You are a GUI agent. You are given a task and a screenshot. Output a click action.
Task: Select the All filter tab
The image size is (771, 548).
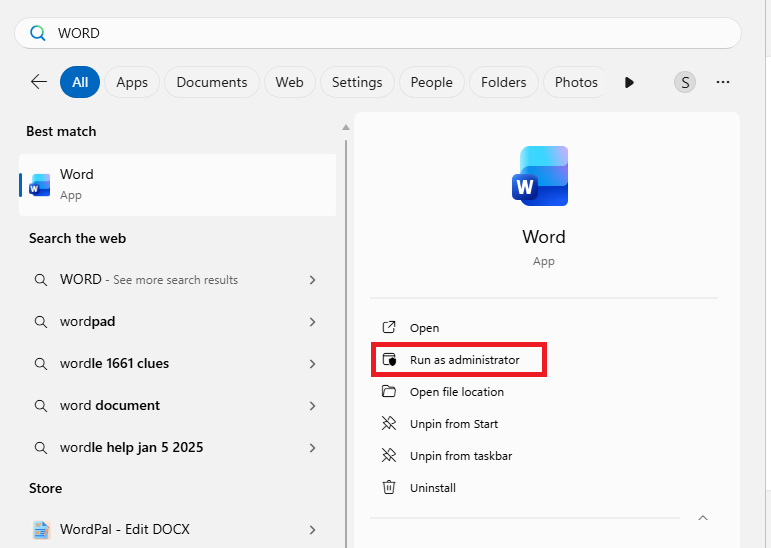(80, 82)
